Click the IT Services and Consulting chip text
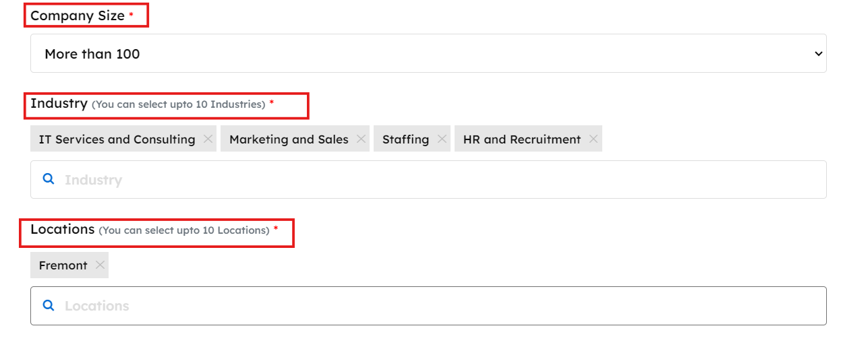Screen dimensions: 868x355 117,139
